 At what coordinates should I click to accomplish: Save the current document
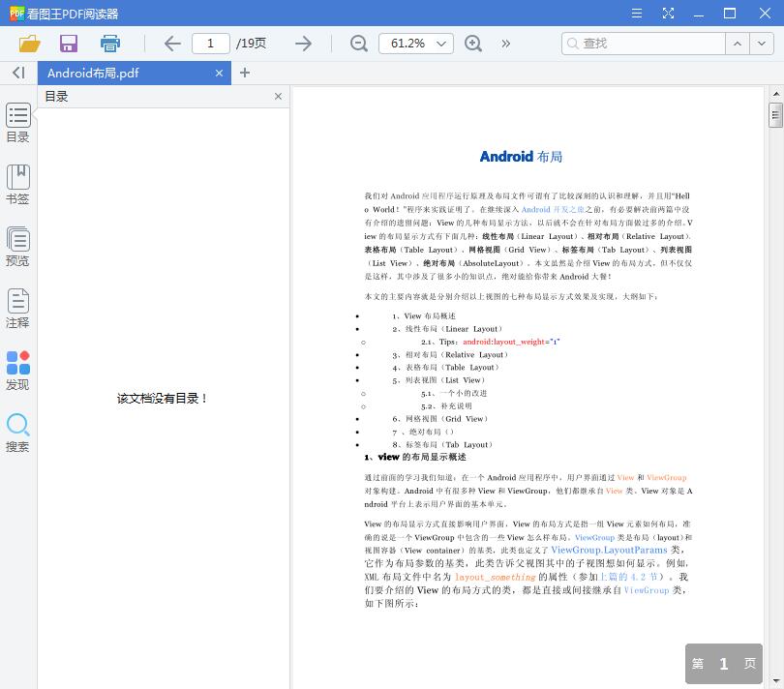pos(68,44)
